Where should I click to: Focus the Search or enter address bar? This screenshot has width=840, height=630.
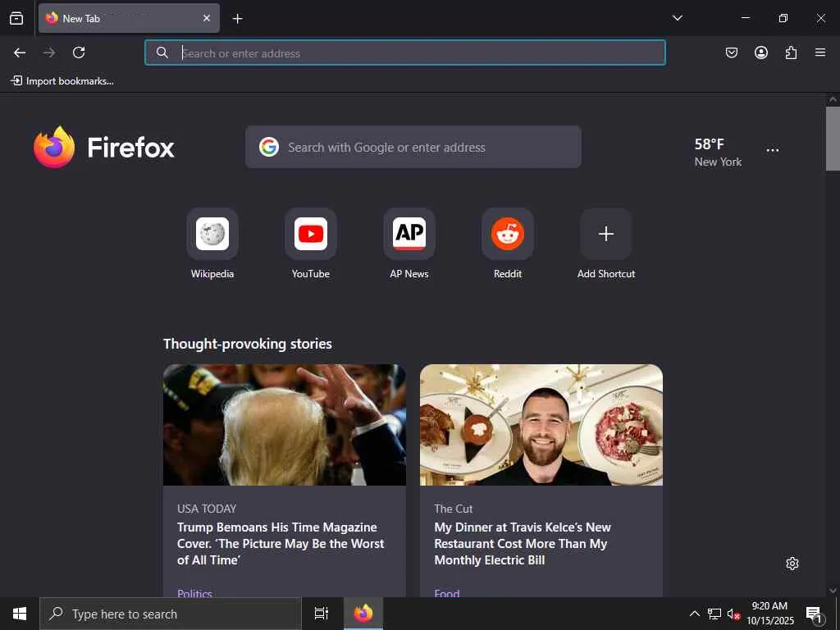click(405, 52)
